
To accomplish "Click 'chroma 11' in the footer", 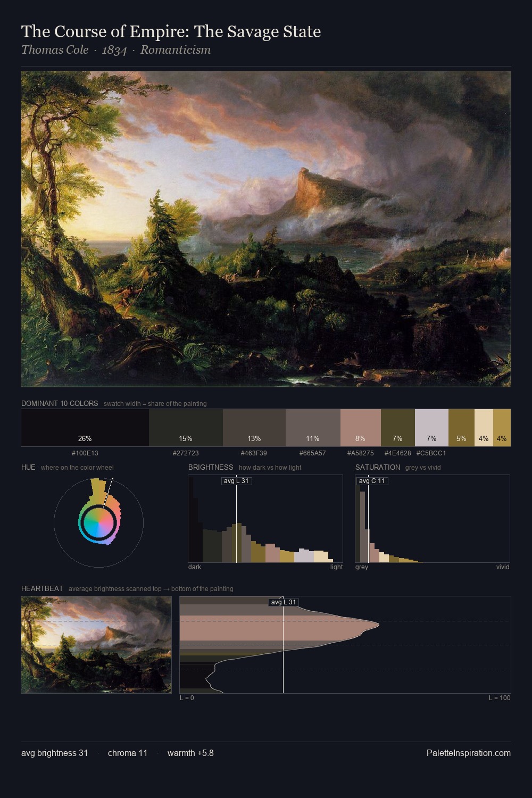I will click(x=128, y=753).
